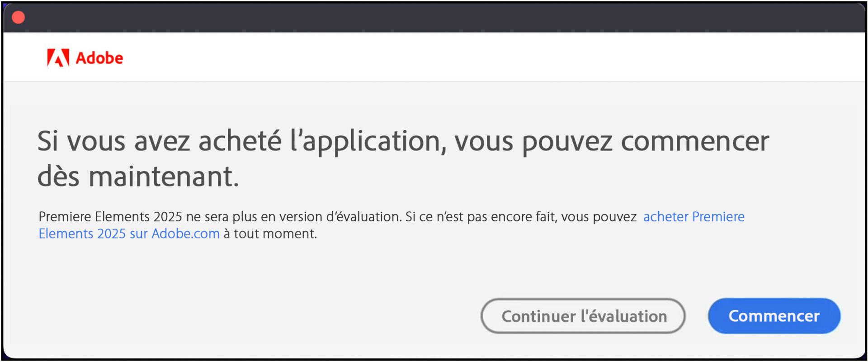Click the word "Adobe.com" in the link

click(185, 233)
